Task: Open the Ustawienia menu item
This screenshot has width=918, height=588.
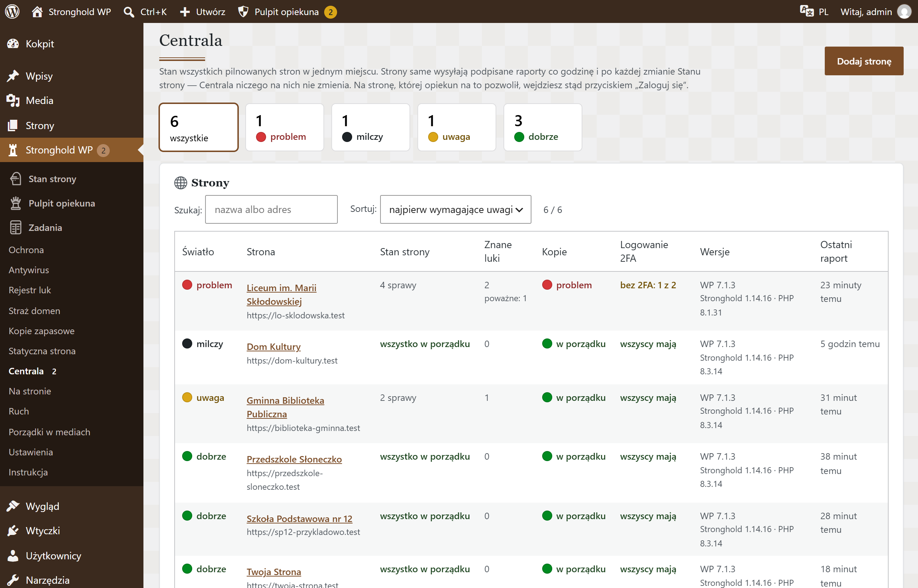Action: pyautogui.click(x=30, y=452)
